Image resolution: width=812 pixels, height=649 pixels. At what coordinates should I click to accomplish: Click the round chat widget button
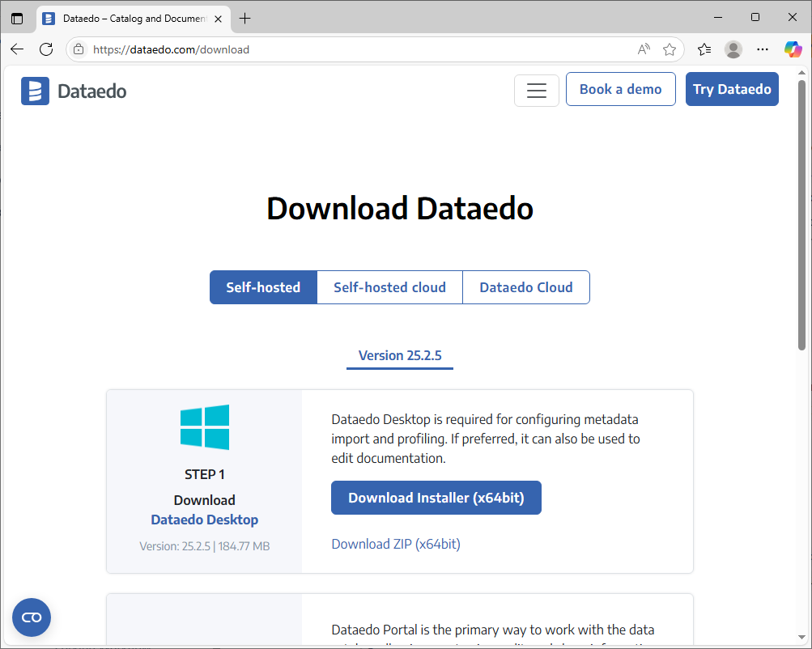click(32, 617)
